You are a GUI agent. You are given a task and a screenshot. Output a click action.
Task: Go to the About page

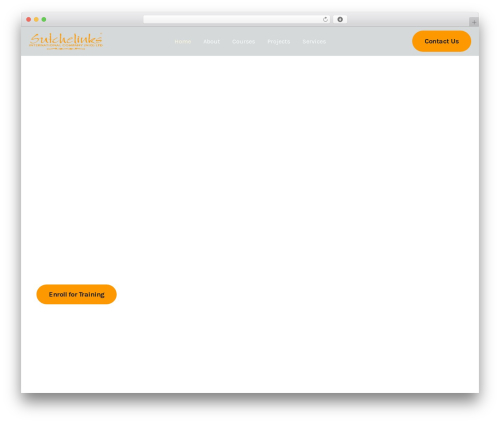[212, 42]
